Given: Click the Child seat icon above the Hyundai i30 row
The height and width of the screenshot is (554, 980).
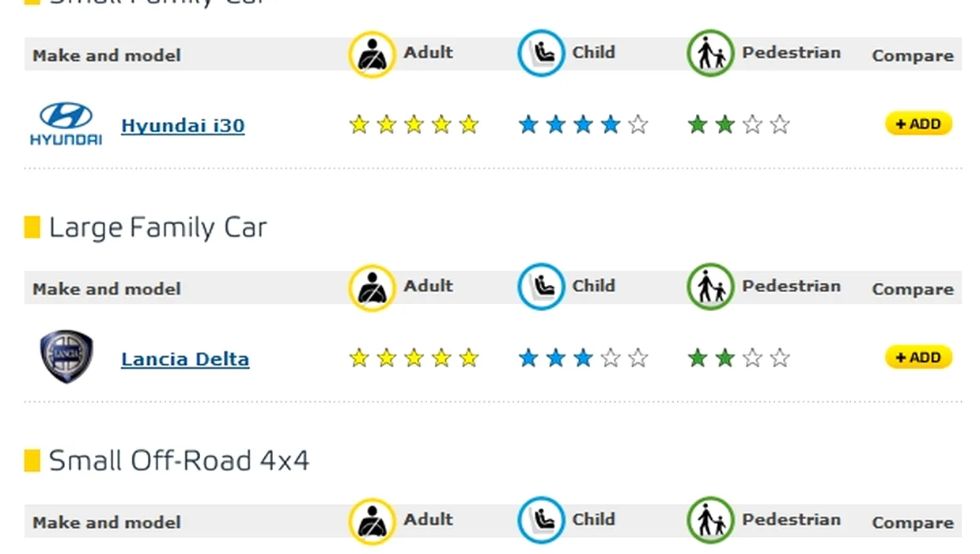Looking at the screenshot, I should click(x=541, y=53).
